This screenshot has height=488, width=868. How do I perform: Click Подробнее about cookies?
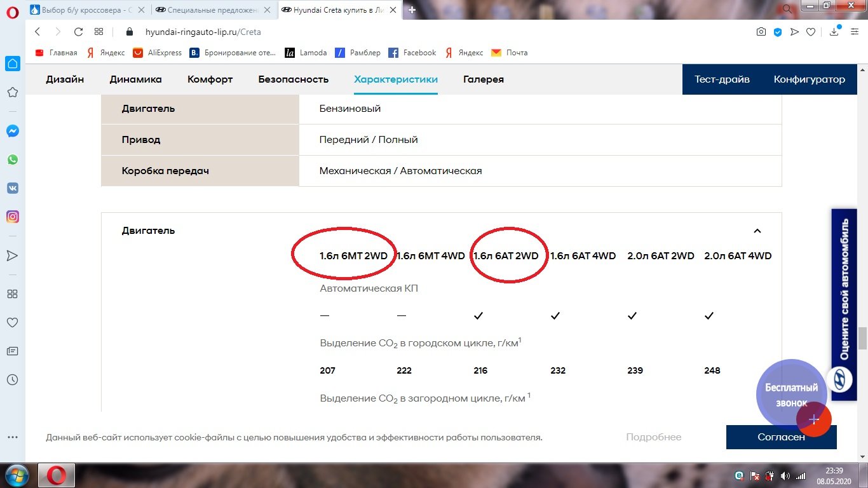coord(653,437)
